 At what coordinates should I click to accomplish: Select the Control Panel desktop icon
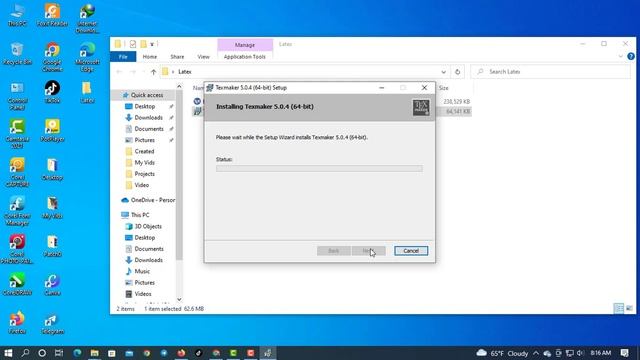(17, 96)
